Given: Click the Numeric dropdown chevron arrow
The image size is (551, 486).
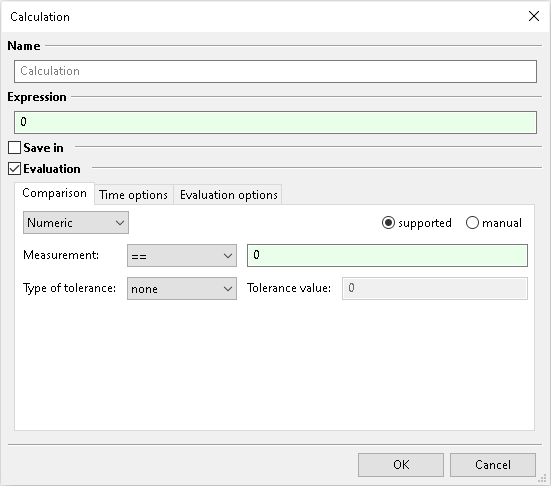Looking at the screenshot, I should click(x=120, y=223).
